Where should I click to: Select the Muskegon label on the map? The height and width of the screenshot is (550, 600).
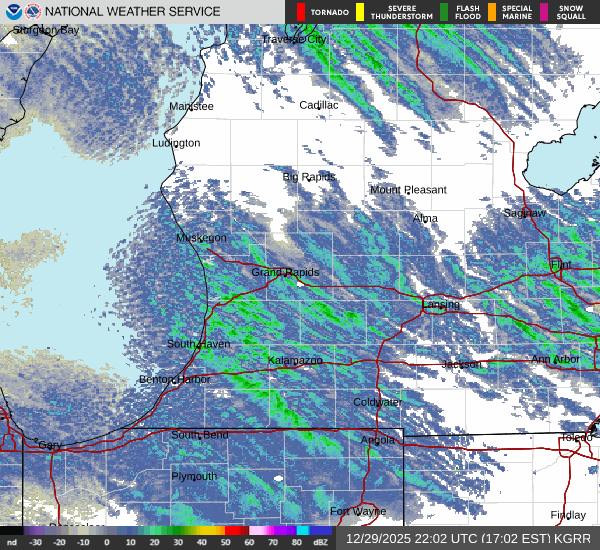tap(201, 238)
